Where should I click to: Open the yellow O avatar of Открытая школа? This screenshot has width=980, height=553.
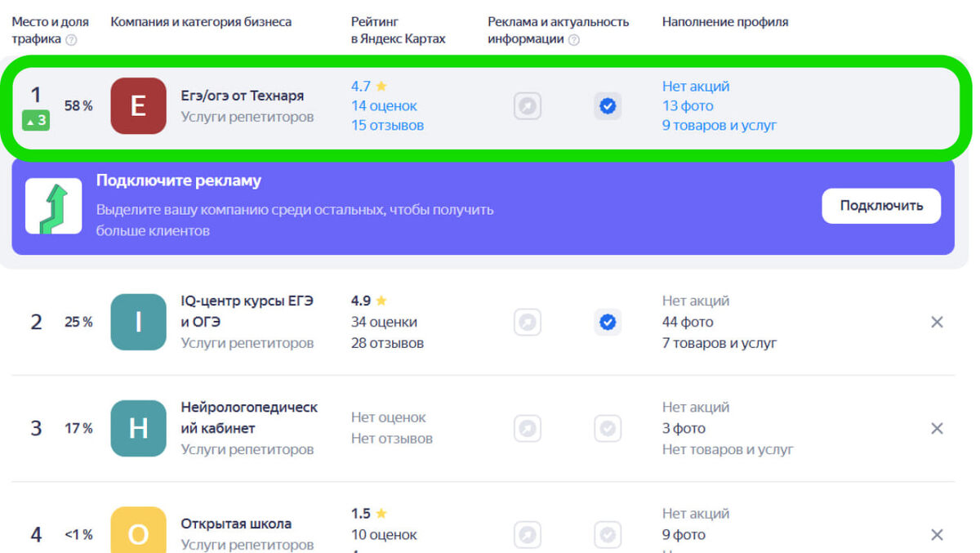138,530
